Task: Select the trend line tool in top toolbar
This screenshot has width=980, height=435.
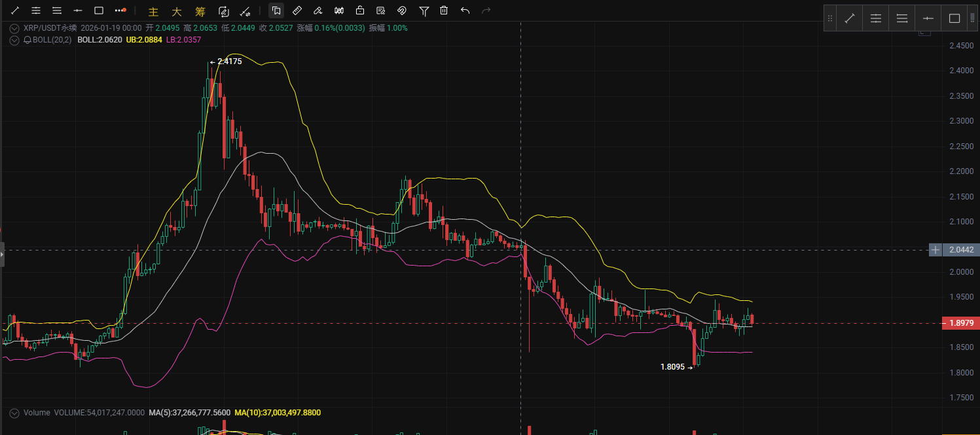Action: 15,10
